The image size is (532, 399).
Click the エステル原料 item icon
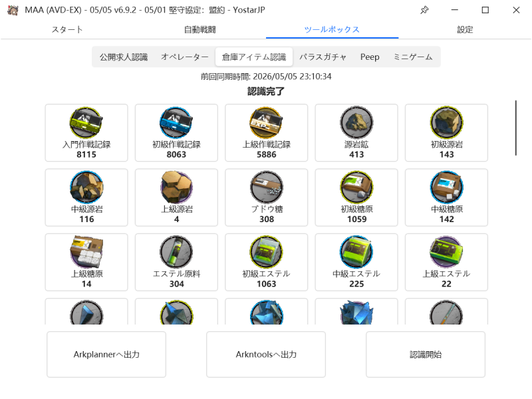pyautogui.click(x=176, y=252)
